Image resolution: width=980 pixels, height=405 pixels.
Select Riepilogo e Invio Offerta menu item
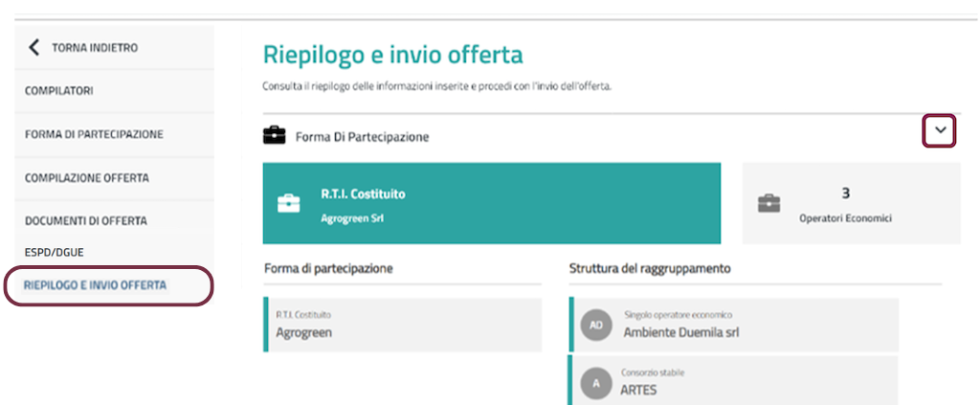point(96,285)
